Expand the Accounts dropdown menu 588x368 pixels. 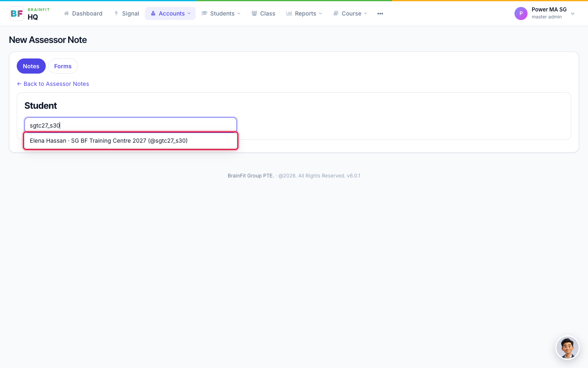170,13
